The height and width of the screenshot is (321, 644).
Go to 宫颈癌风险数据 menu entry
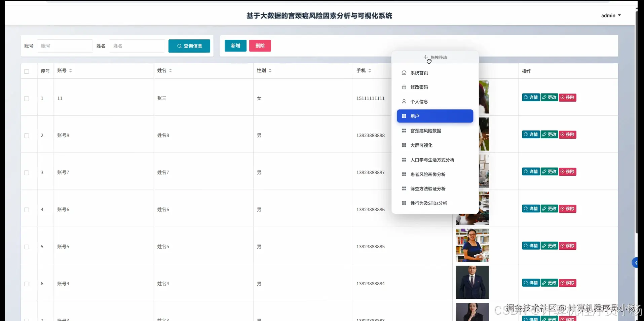(435, 131)
